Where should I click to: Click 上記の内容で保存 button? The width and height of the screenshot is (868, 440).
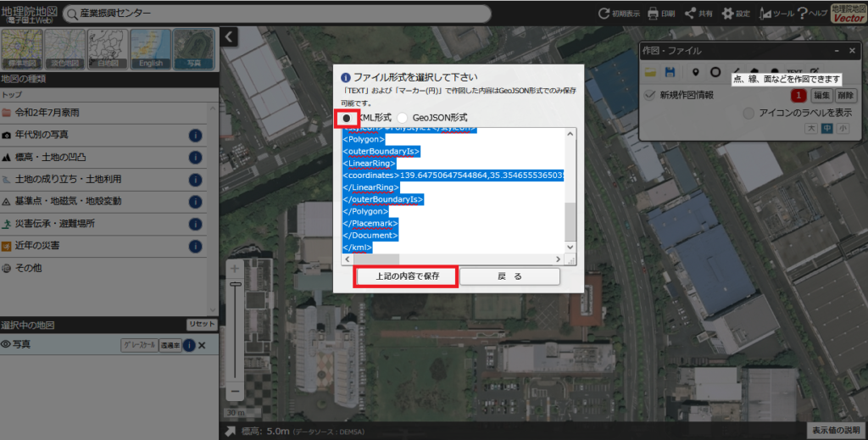(x=408, y=276)
